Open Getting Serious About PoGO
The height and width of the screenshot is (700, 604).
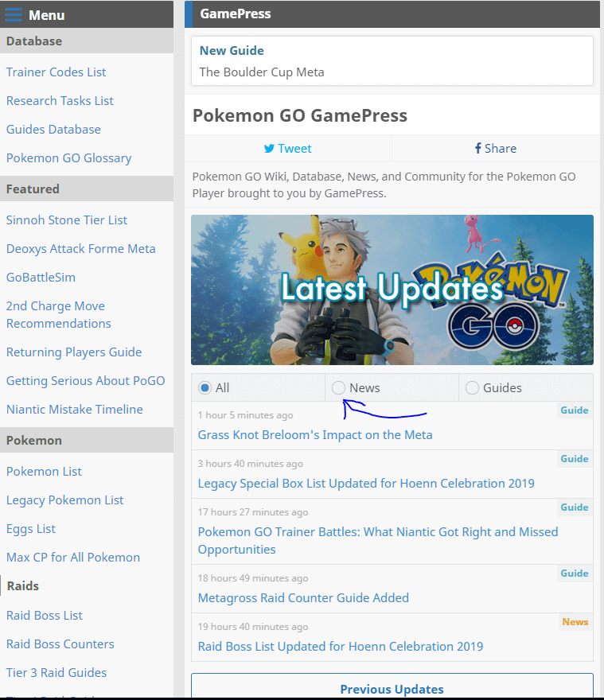85,381
